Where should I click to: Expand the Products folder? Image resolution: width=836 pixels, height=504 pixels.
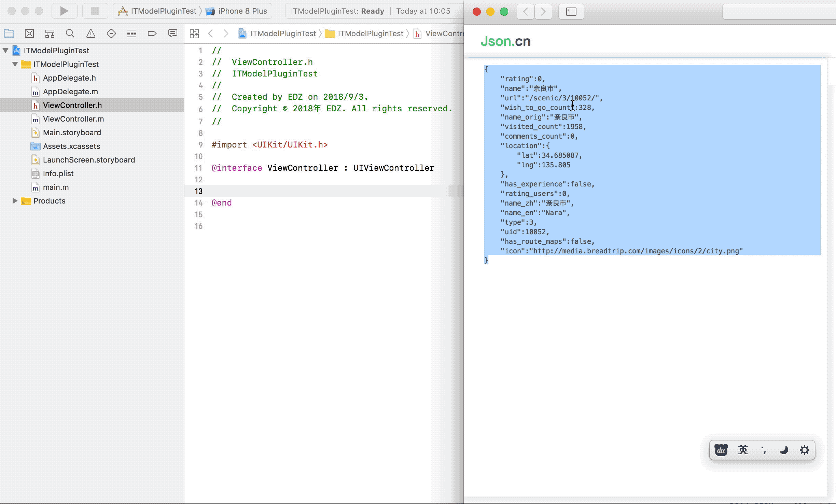(x=15, y=201)
